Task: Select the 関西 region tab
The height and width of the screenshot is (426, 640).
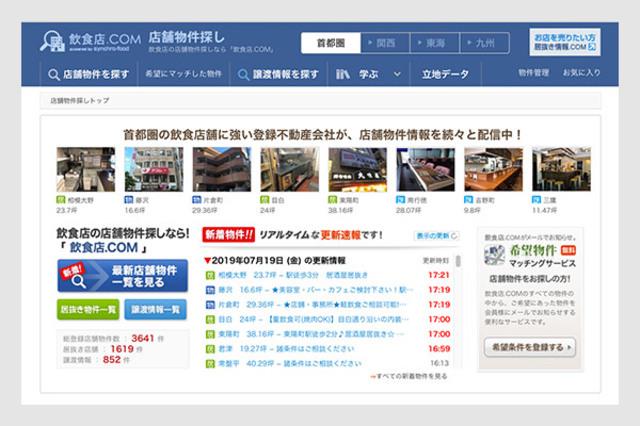Action: [x=382, y=43]
